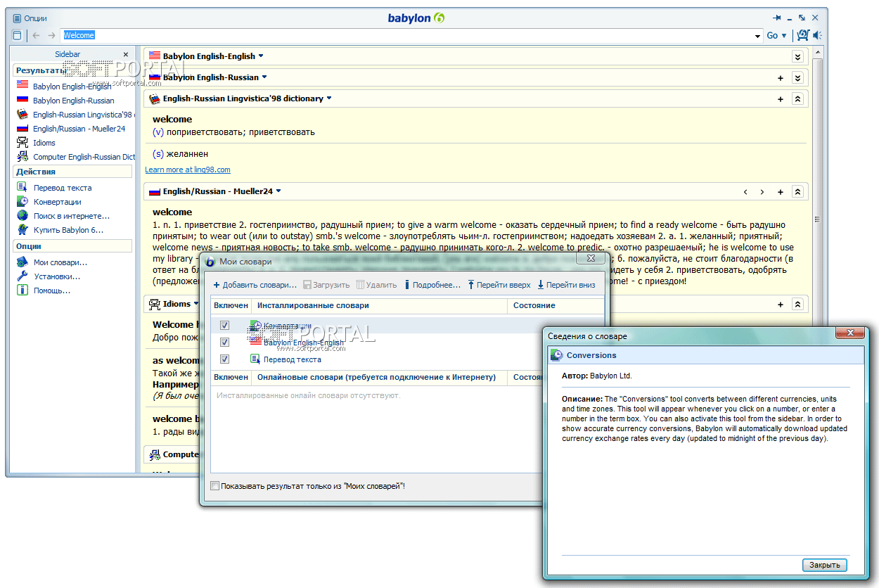Select the Перевод текста row in Мои словари
Image resolution: width=879 pixels, height=588 pixels.
coord(407,359)
